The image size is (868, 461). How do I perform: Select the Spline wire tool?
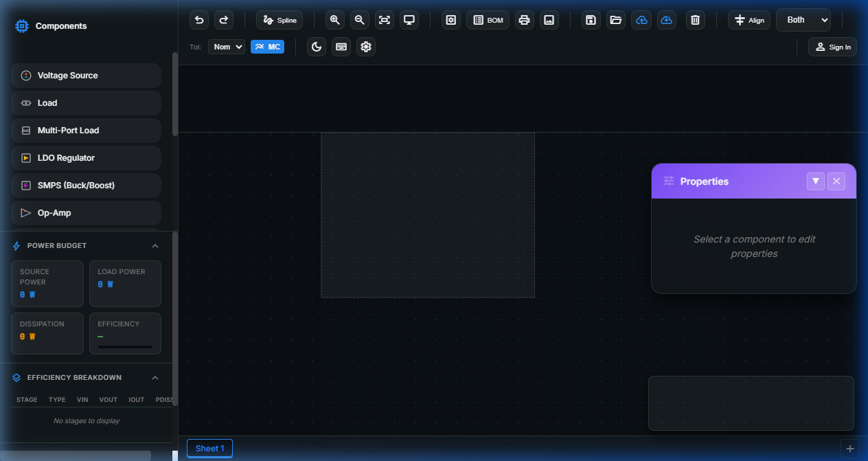pyautogui.click(x=279, y=20)
